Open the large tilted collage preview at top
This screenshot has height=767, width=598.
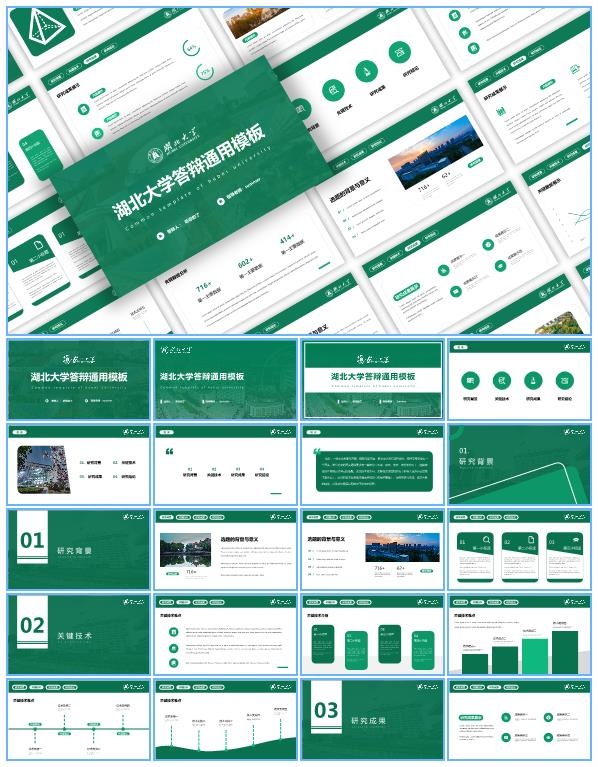click(299, 171)
